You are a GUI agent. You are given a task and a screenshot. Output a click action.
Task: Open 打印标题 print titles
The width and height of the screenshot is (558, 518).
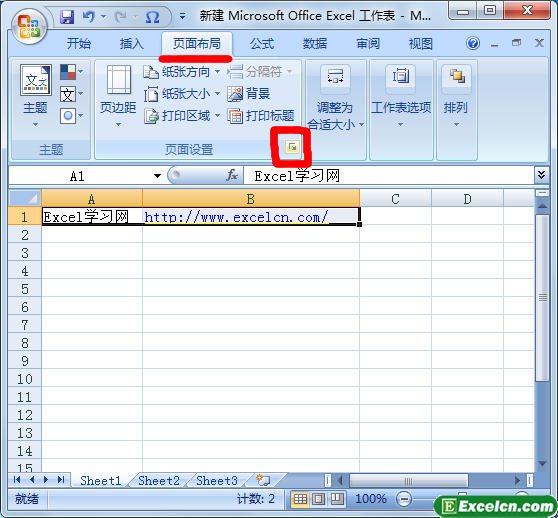pos(261,116)
